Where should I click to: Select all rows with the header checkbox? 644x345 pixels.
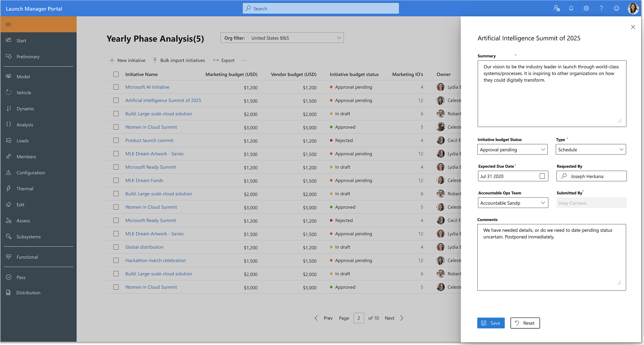(116, 74)
